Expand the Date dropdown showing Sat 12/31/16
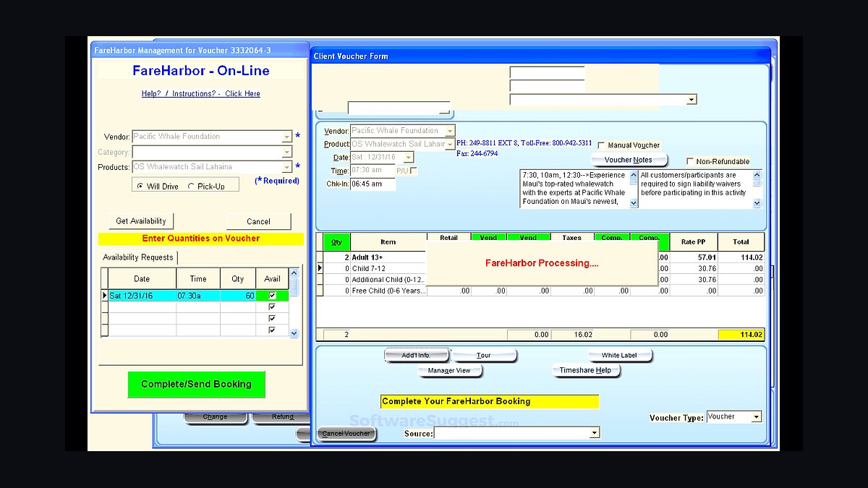This screenshot has height=488, width=868. click(x=409, y=158)
